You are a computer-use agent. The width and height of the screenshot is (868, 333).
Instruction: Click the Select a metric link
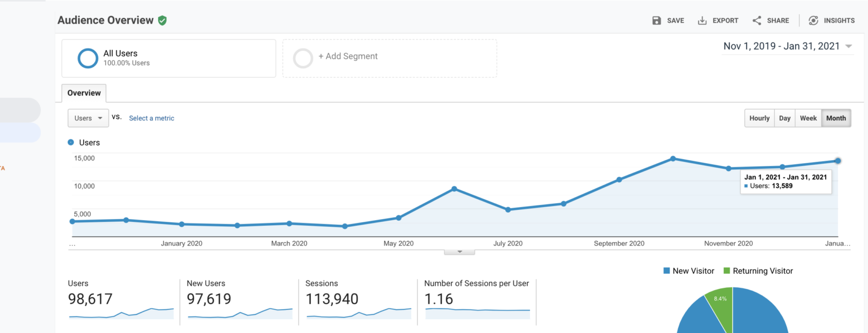point(151,119)
